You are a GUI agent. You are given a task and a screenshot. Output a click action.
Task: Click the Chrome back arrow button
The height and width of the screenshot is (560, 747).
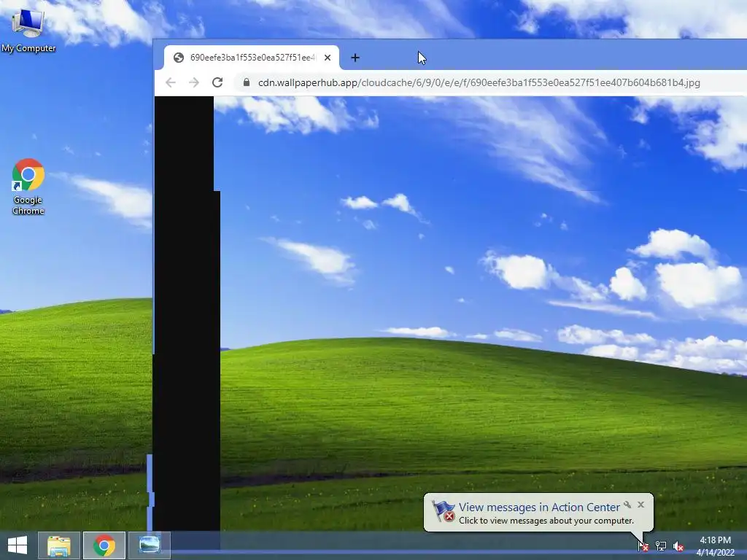[171, 82]
